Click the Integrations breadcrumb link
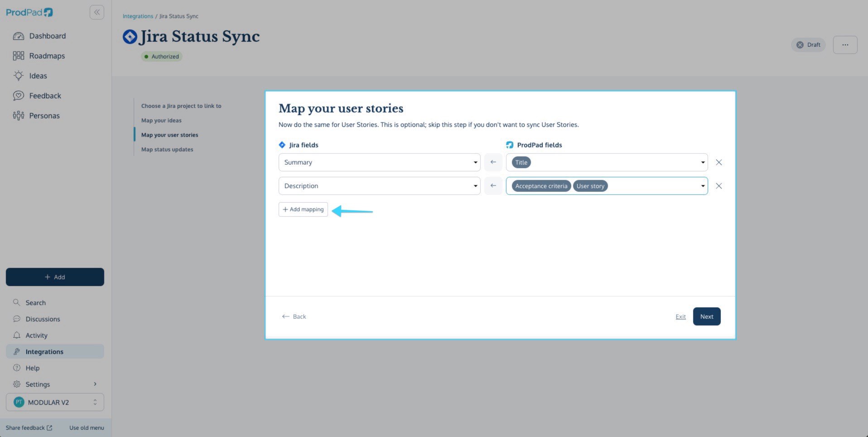The height and width of the screenshot is (437, 868). tap(138, 16)
